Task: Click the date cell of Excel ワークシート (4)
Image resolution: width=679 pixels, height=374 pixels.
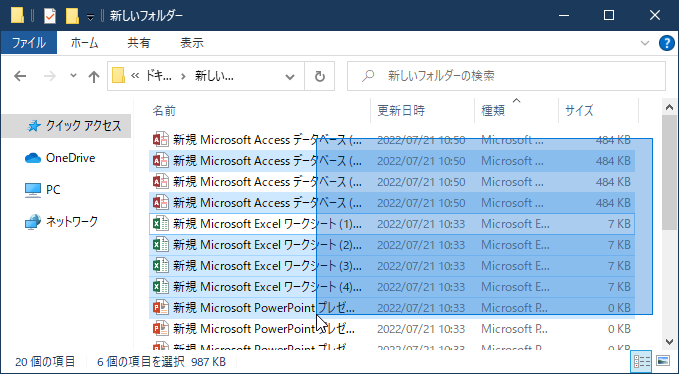Action: 421,287
